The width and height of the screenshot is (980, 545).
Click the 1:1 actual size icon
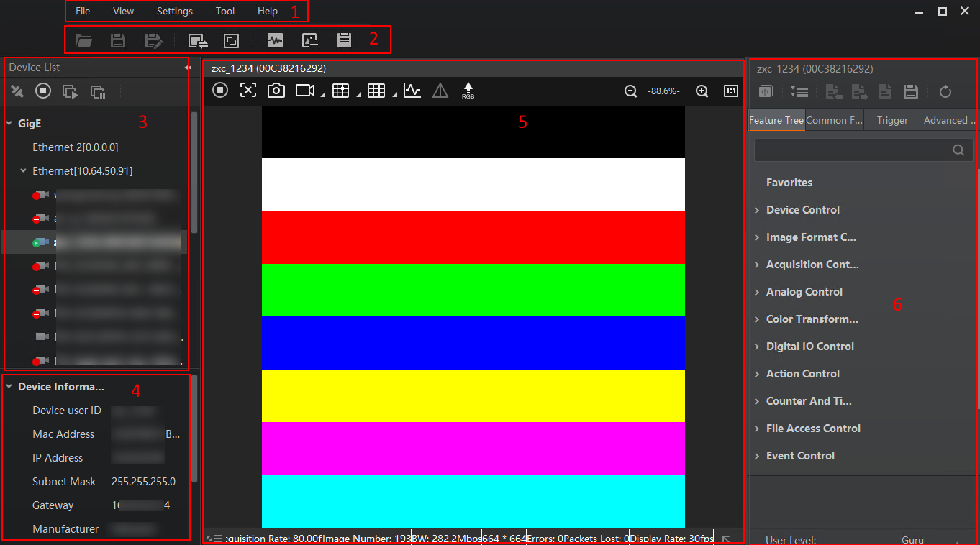coord(731,91)
